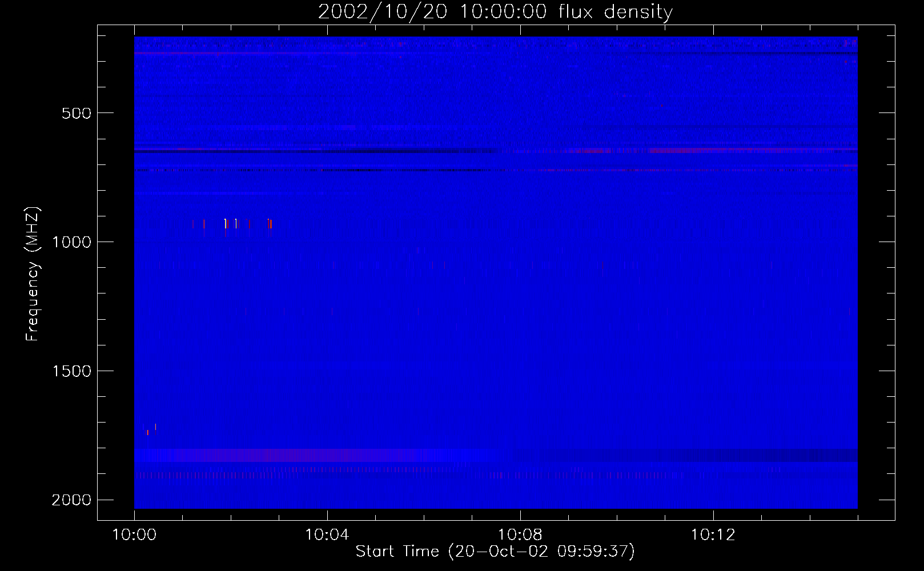Select the 1500 frequency tick label
This screenshot has width=924, height=571.
(71, 371)
